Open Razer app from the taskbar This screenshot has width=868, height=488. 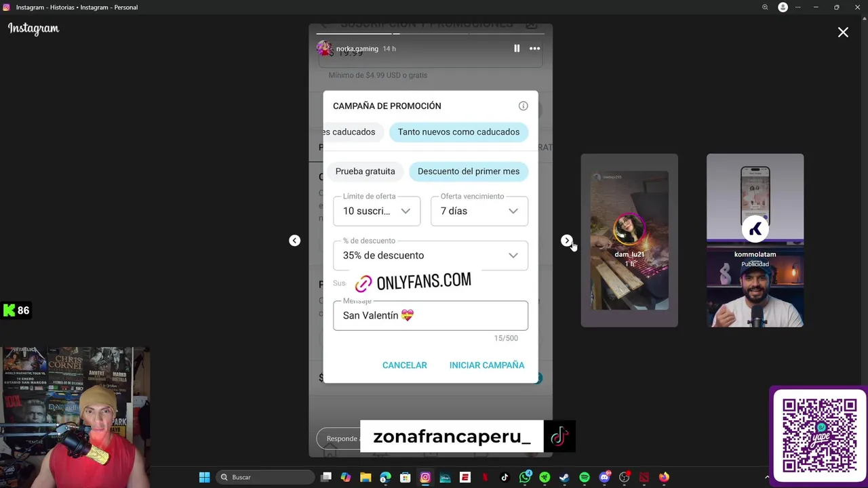click(x=545, y=477)
